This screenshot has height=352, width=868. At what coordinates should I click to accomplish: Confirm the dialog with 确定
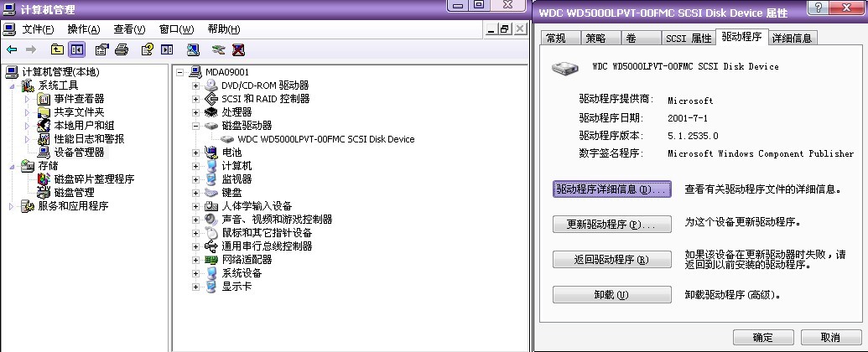pos(763,337)
